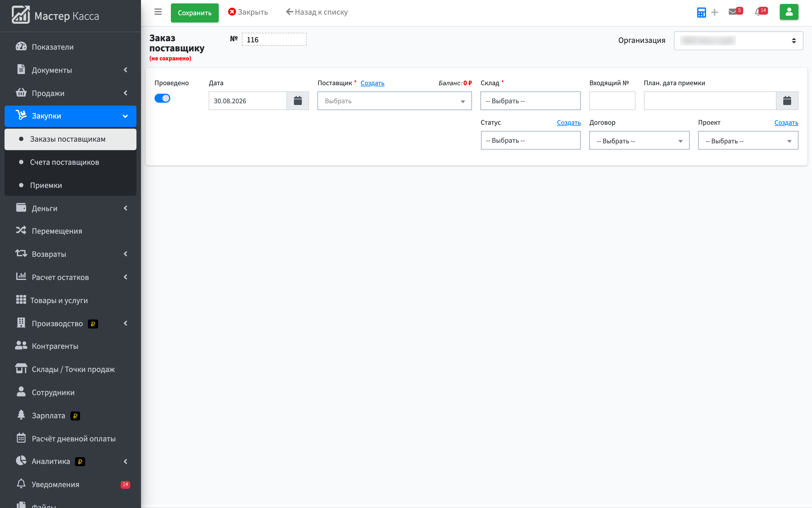
Task: Open Контрагенты in sidebar
Action: (70, 346)
